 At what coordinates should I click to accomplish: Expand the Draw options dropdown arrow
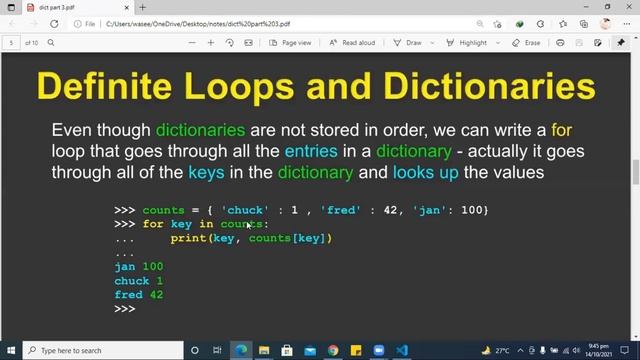(432, 42)
